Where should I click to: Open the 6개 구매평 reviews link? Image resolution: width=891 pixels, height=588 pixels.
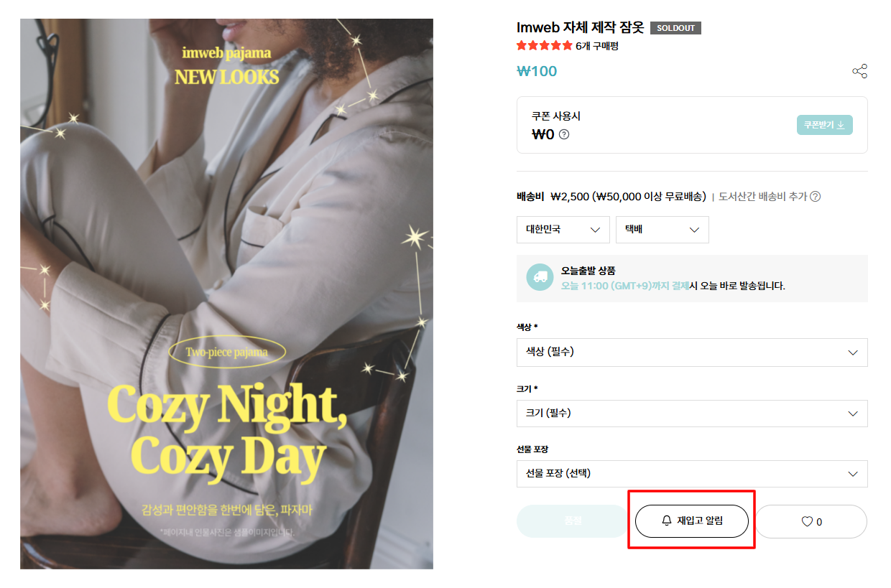tap(597, 46)
